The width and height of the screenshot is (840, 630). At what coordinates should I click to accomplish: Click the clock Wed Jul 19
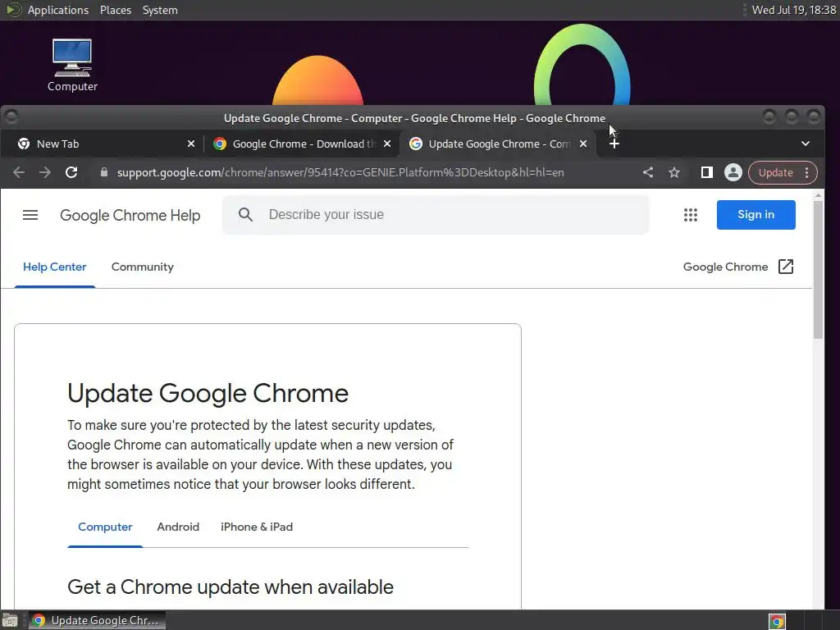click(x=793, y=10)
